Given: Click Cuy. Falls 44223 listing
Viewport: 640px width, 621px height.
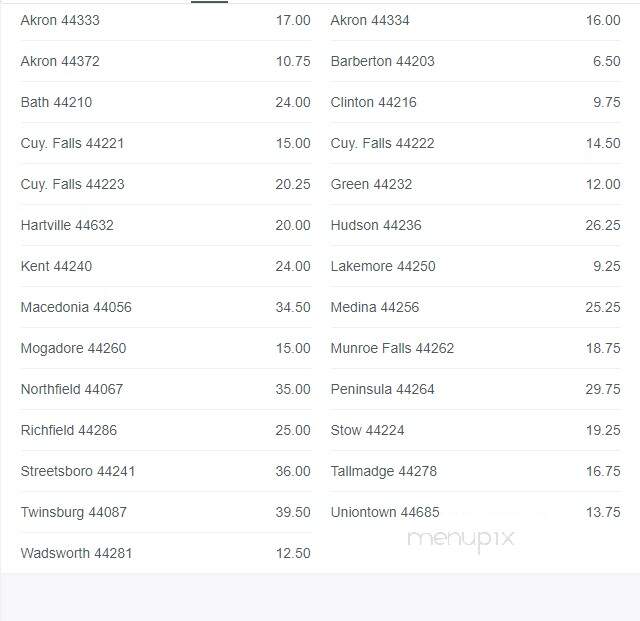Looking at the screenshot, I should click(166, 184).
